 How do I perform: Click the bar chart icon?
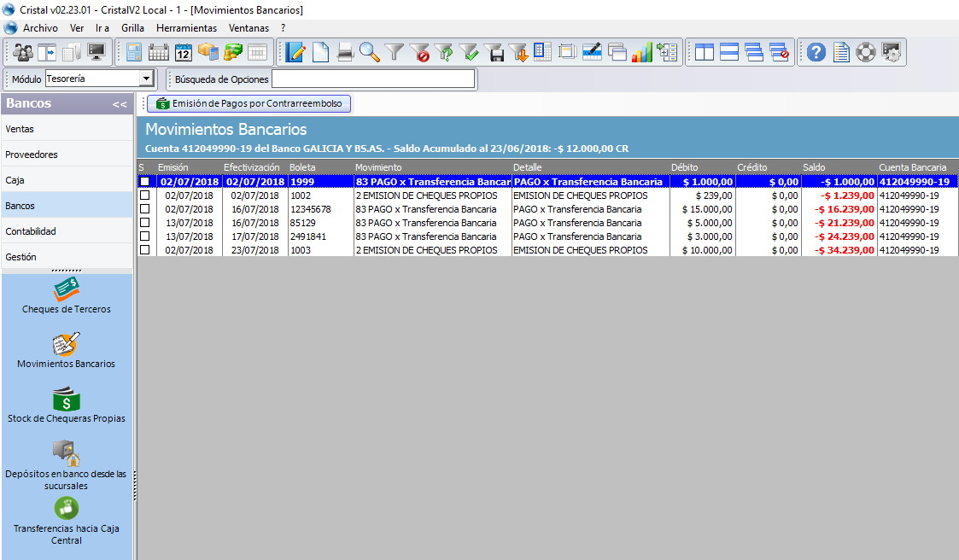[x=642, y=52]
